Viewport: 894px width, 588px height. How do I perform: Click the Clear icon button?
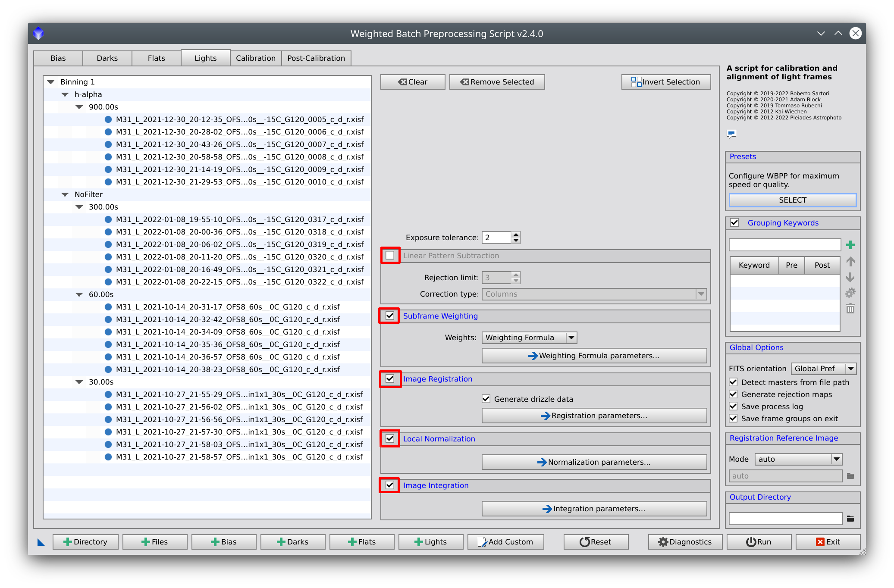411,82
